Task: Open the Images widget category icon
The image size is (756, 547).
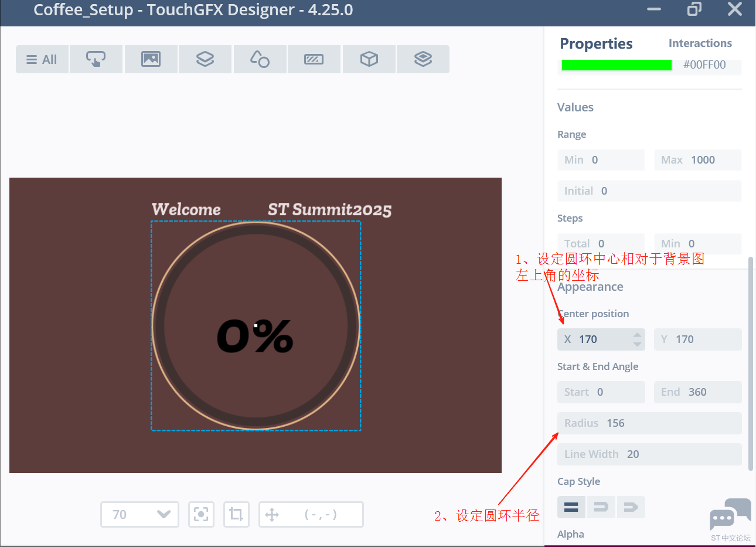Action: click(x=151, y=59)
